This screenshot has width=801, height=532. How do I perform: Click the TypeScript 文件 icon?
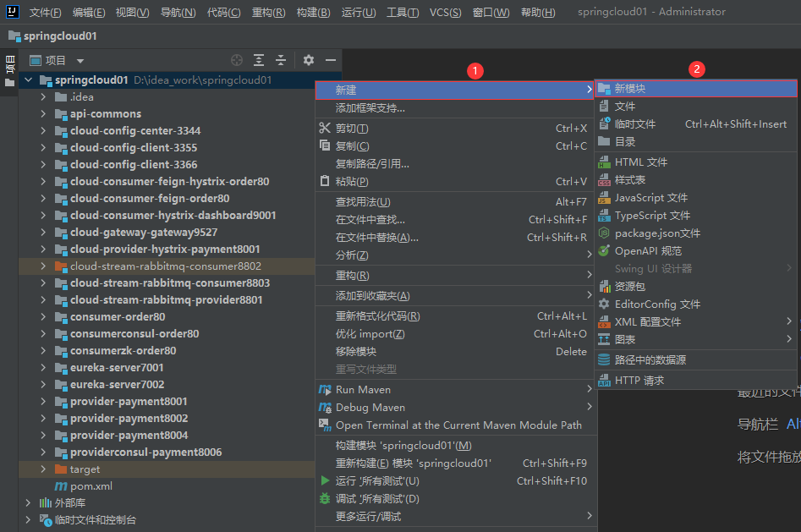(604, 216)
